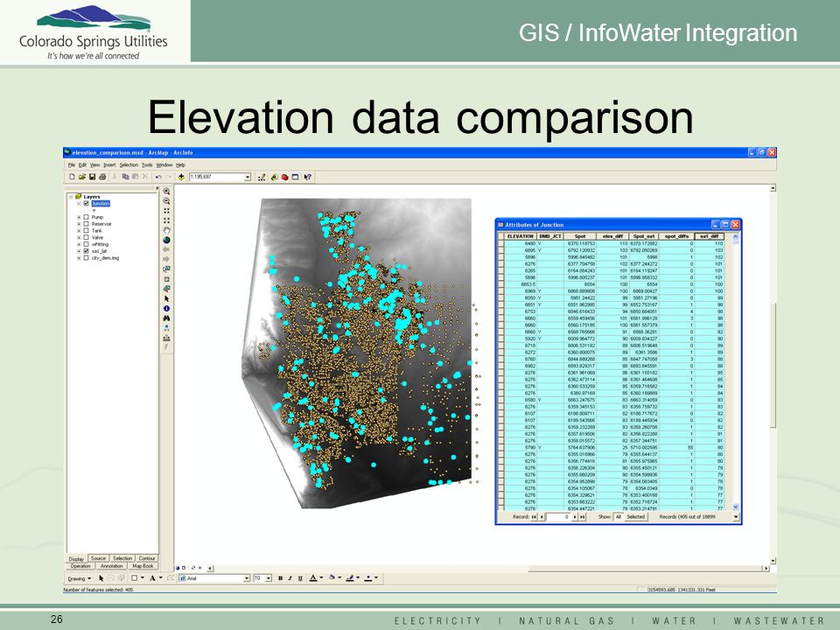Open the Selection menu
The image size is (840, 630).
click(x=129, y=165)
